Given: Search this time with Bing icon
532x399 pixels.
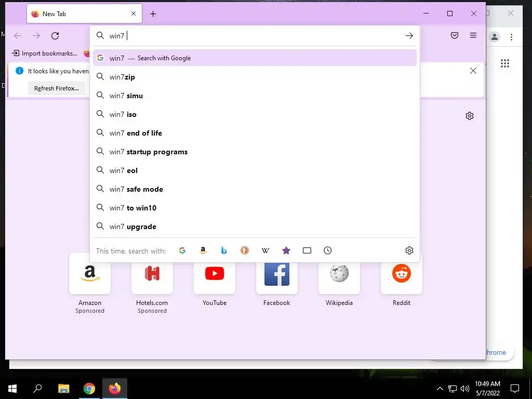Looking at the screenshot, I should coord(223,250).
